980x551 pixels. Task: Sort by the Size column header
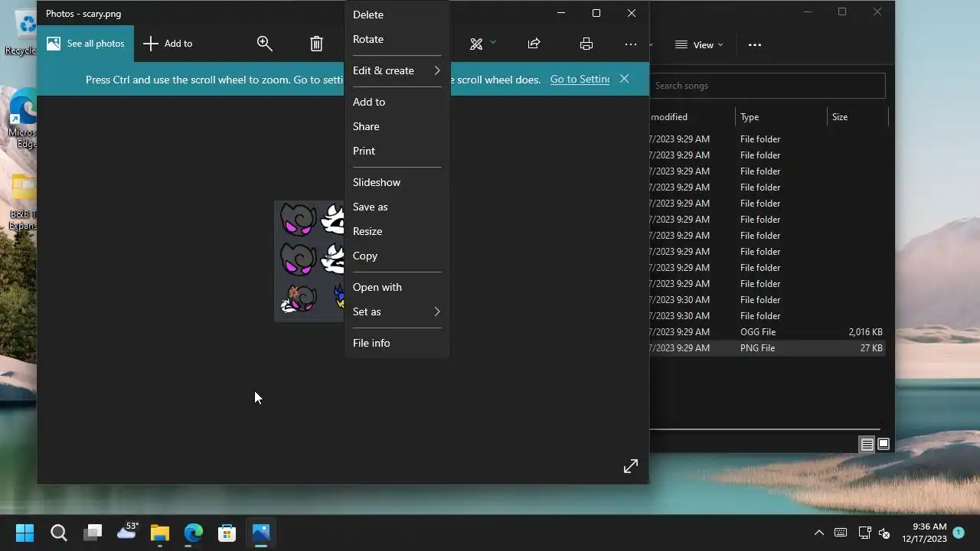pyautogui.click(x=857, y=117)
